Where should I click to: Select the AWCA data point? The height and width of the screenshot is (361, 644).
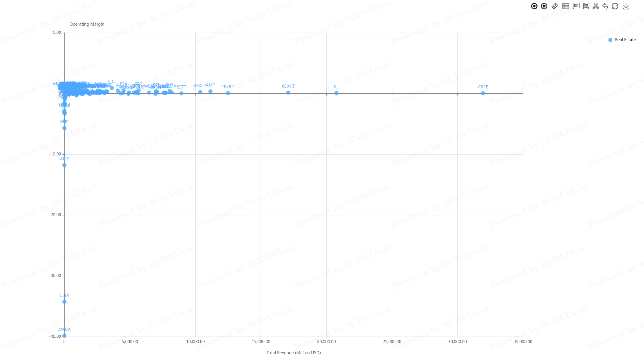tap(64, 336)
